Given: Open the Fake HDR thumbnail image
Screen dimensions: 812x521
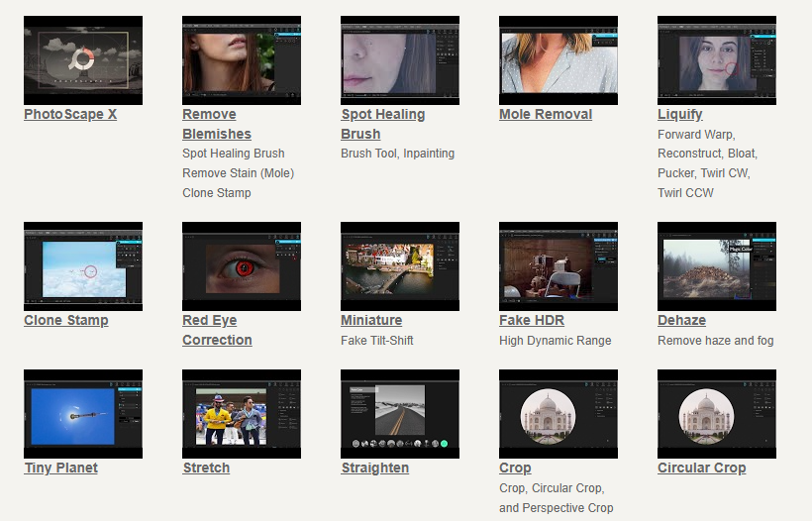Looking at the screenshot, I should click(558, 266).
